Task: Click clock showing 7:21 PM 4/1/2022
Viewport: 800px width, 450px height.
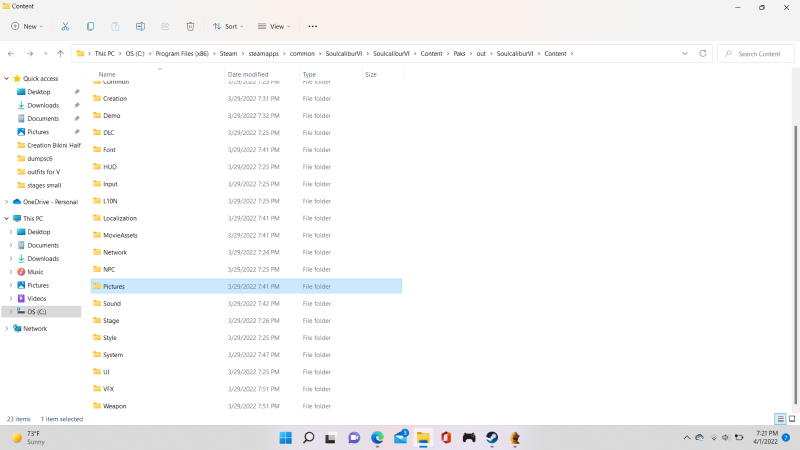Action: [x=767, y=437]
